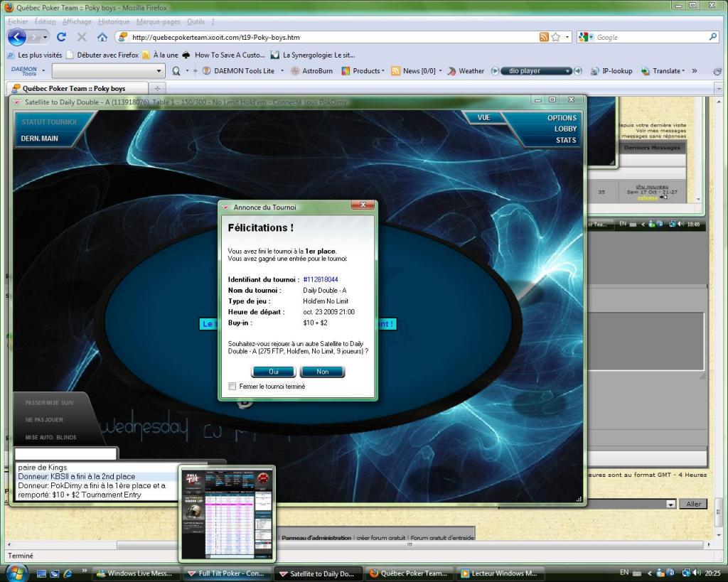728x582 pixels.
Task: Open the Affichage menu
Action: tap(77, 21)
